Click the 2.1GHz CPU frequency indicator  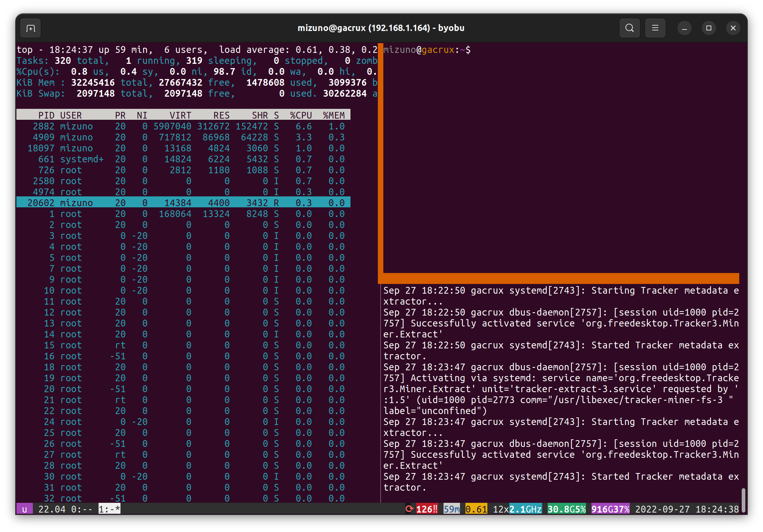525,509
